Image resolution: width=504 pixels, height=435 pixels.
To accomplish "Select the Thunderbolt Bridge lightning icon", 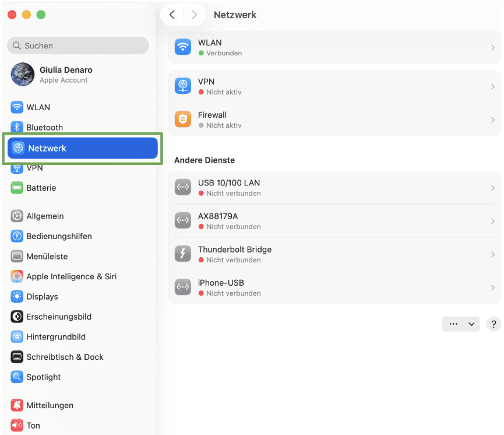I will [182, 254].
